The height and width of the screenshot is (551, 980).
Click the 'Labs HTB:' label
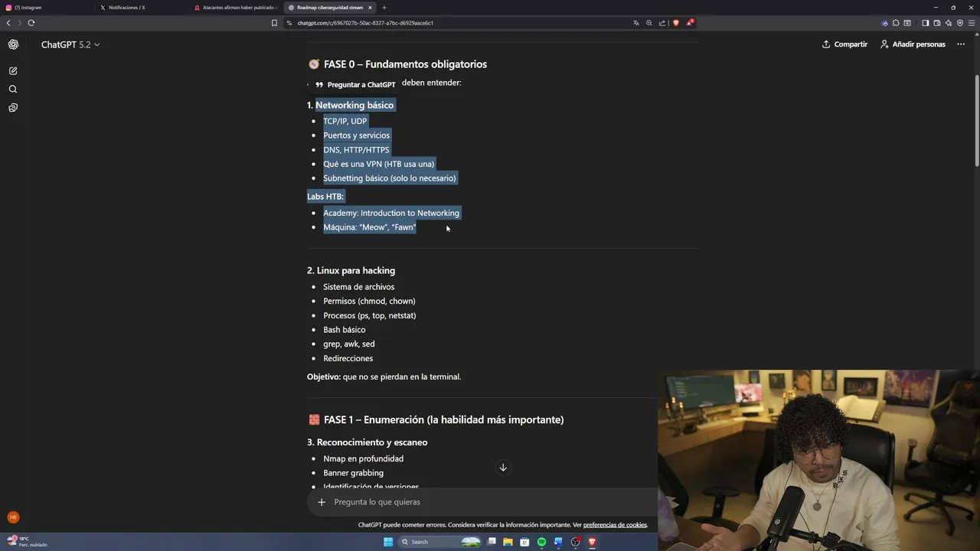tap(325, 197)
